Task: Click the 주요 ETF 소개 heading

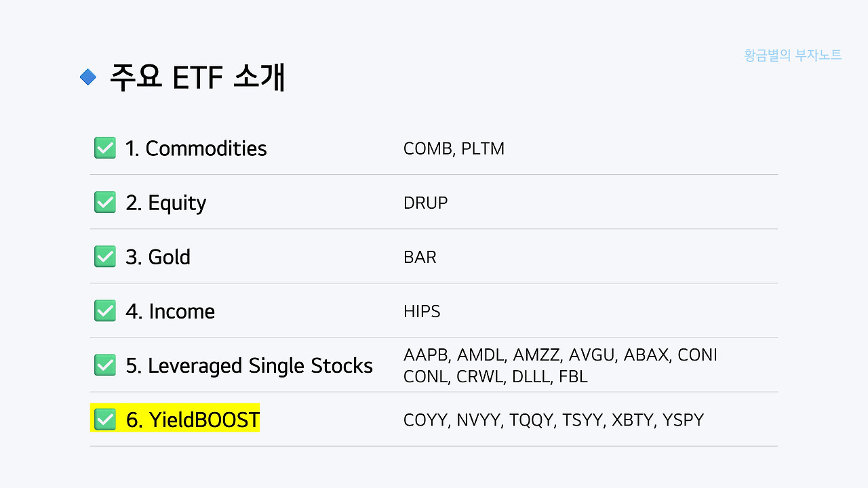Action: pos(197,78)
